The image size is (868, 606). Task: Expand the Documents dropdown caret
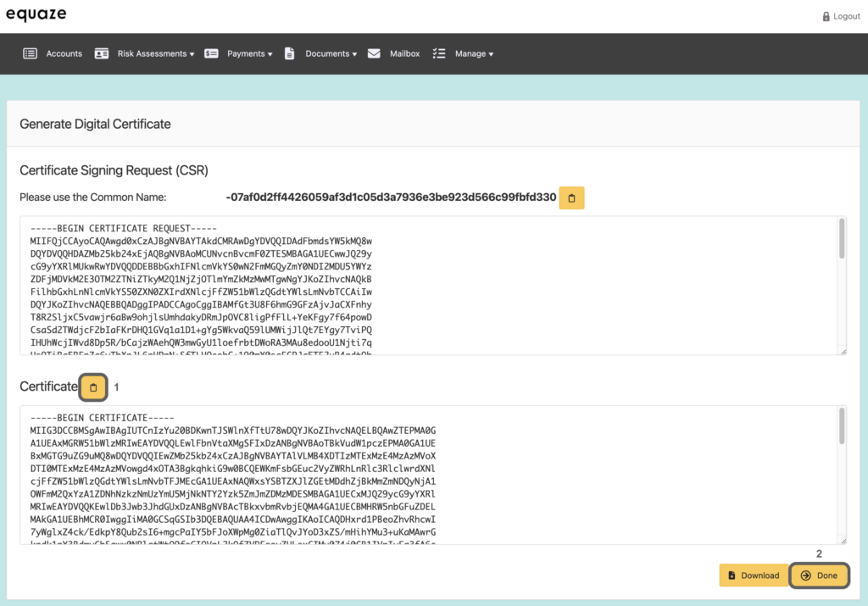coord(354,54)
